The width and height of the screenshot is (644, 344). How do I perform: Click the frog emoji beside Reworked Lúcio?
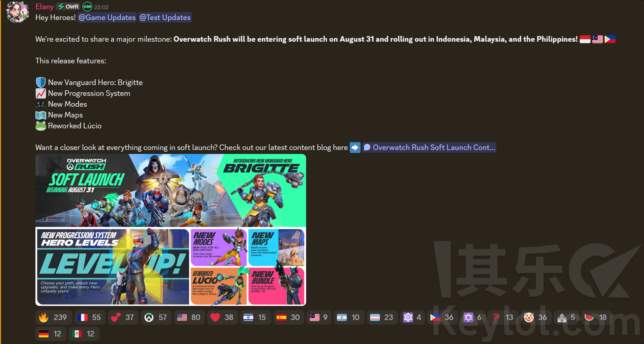41,126
